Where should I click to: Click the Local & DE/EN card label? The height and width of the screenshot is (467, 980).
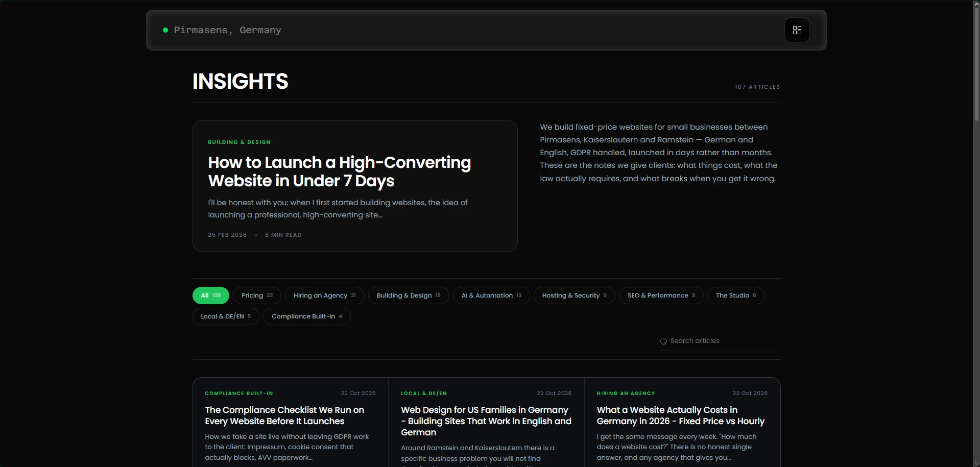point(424,394)
